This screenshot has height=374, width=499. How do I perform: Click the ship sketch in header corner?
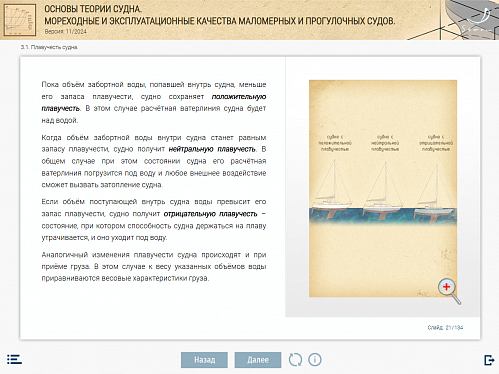[x=470, y=20]
